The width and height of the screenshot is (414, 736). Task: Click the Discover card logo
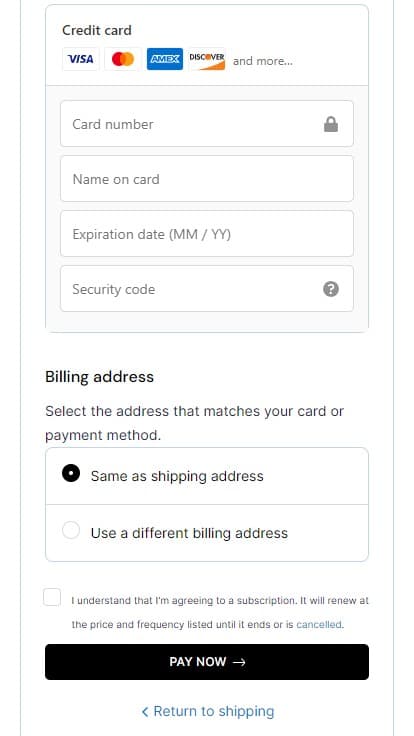(207, 59)
